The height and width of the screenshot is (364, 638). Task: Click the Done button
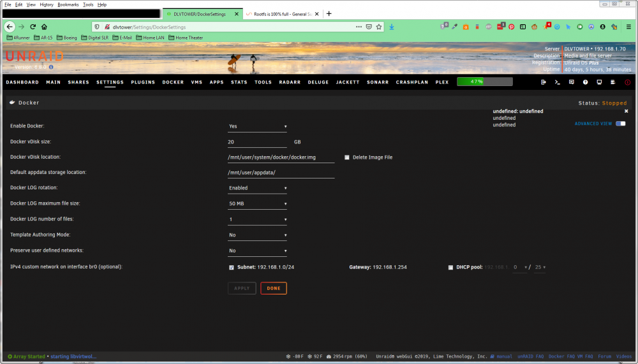[x=274, y=288]
